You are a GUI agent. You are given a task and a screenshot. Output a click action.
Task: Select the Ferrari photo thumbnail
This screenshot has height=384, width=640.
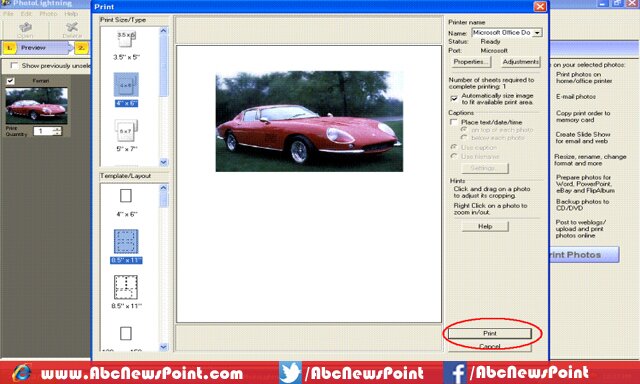coord(37,106)
